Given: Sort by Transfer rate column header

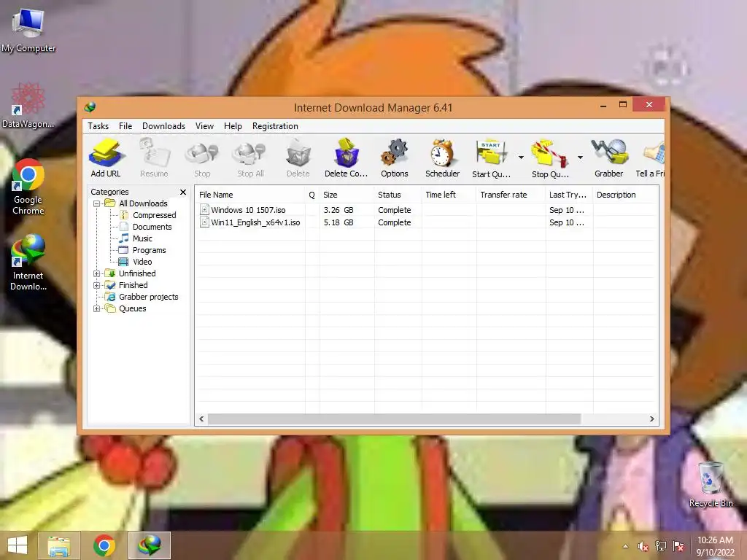Looking at the screenshot, I should [x=511, y=195].
